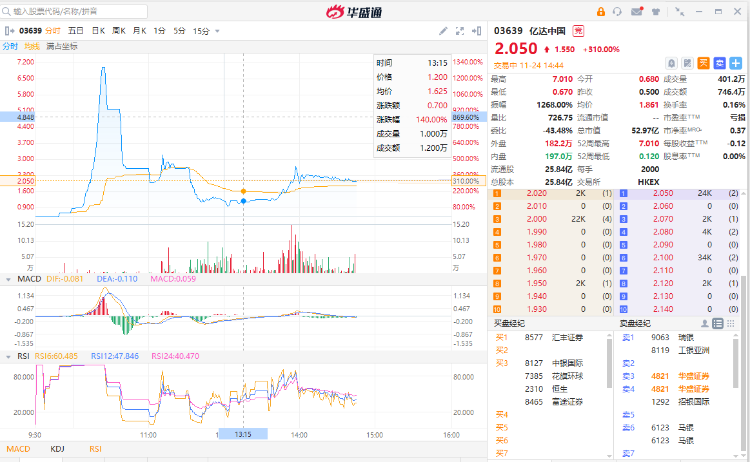Screen dimensions: 750x462
Task: Switch broker queue to list view
Action: (717, 324)
